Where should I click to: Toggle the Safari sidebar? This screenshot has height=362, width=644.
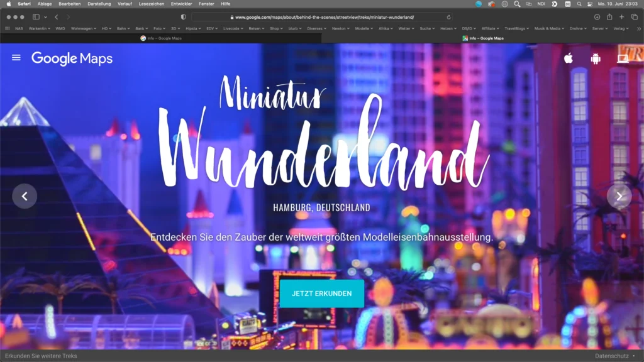click(36, 17)
